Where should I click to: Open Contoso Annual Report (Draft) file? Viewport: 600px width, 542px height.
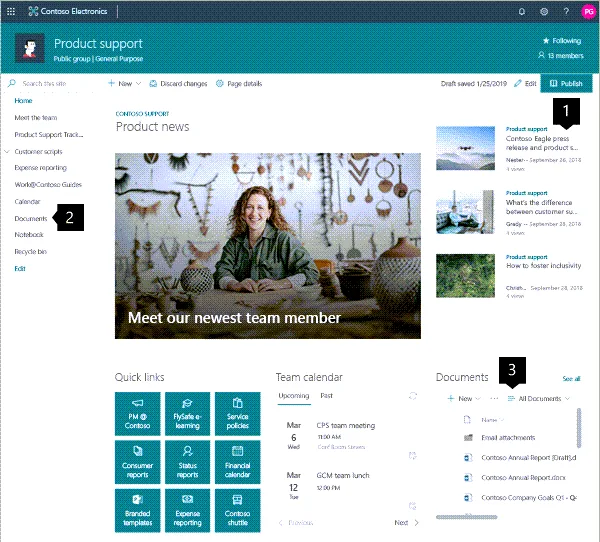click(528, 457)
